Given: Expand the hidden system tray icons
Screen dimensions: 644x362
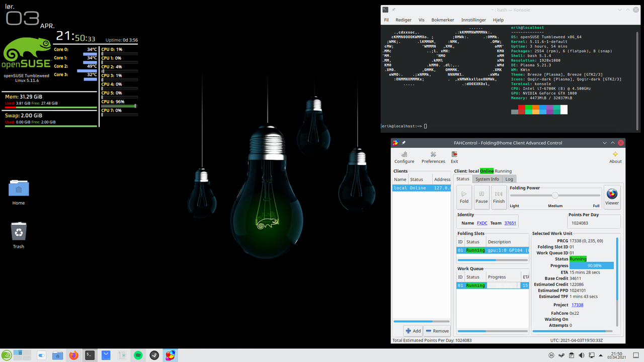Looking at the screenshot, I should click(x=602, y=355).
